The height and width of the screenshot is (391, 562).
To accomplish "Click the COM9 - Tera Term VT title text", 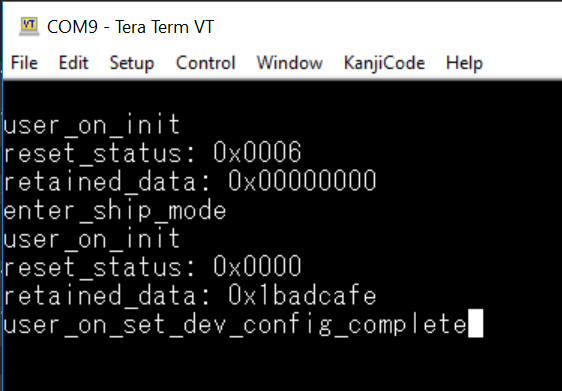I will pos(130,27).
